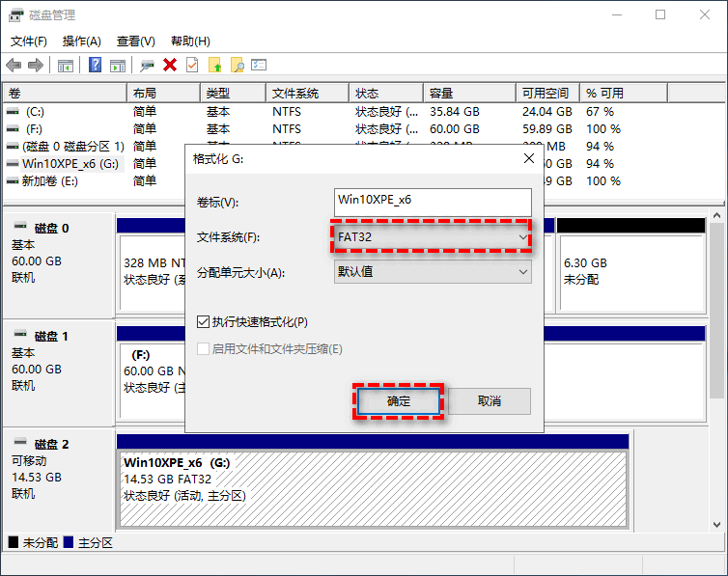Click the 确定 button to confirm format
Screen dimensions: 728x576
399,401
